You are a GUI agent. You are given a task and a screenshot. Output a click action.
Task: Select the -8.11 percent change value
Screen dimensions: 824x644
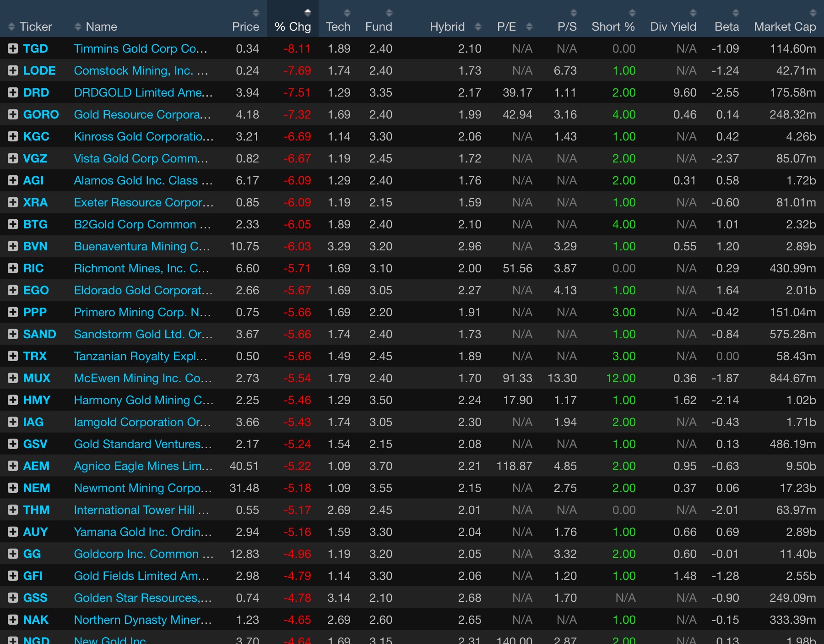click(297, 49)
